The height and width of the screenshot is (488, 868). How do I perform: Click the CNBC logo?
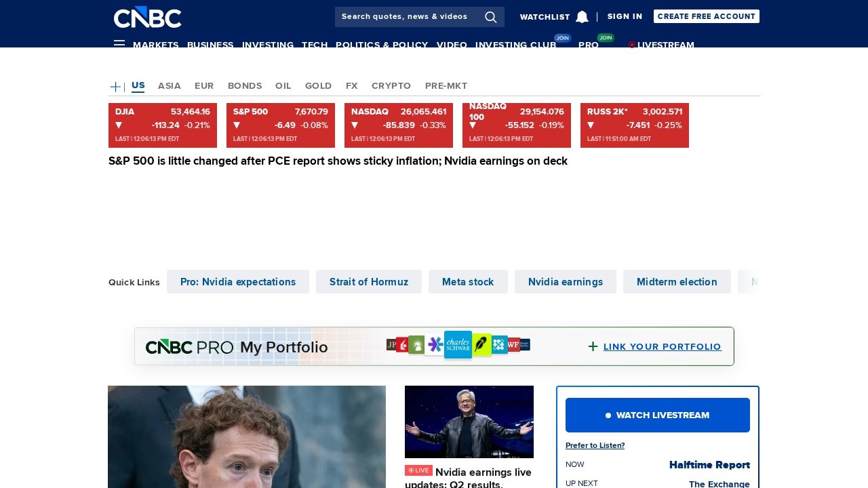pos(147,17)
